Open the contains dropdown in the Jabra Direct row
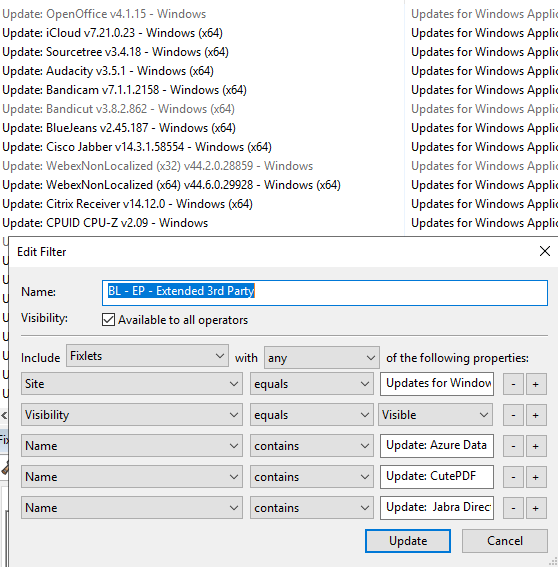558x567 pixels. coord(312,508)
